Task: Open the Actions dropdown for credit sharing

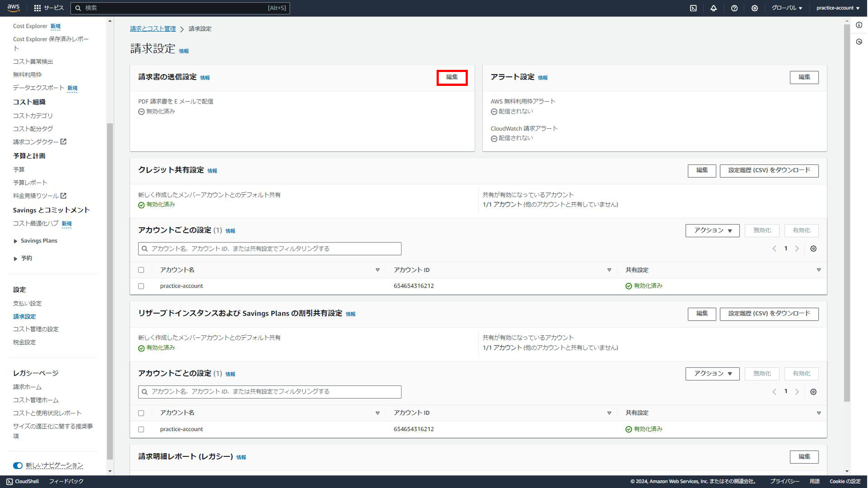Action: [712, 230]
